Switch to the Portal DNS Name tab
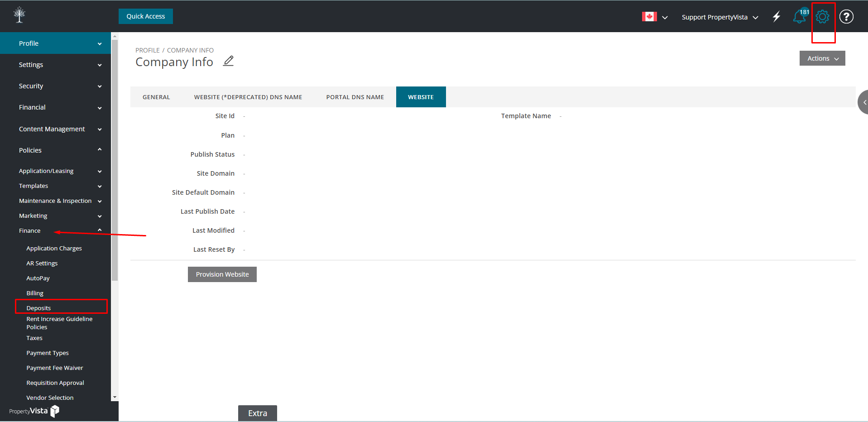Viewport: 868px width, 422px height. click(355, 97)
